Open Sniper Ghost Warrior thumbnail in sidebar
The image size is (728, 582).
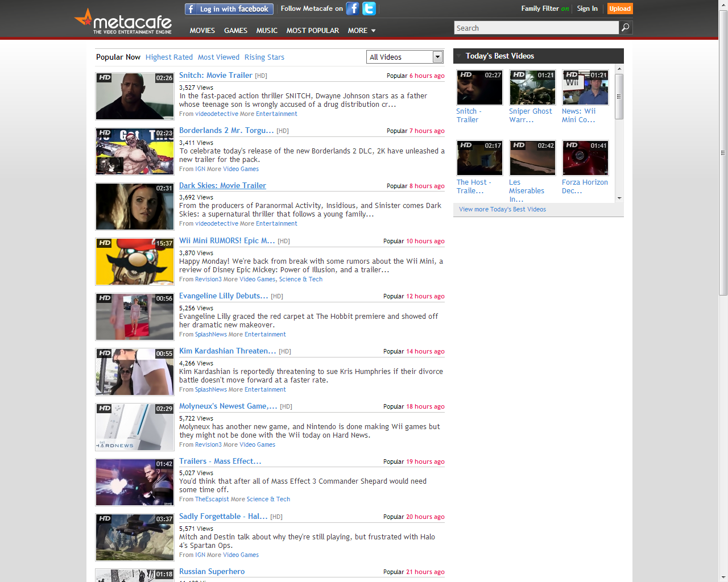[x=532, y=88]
